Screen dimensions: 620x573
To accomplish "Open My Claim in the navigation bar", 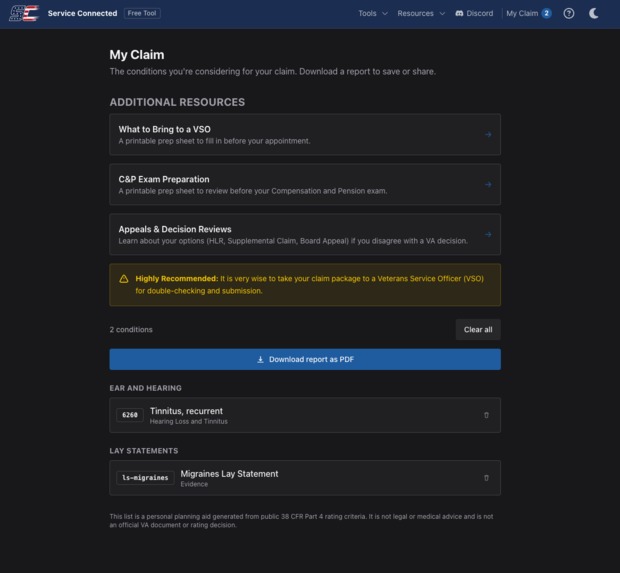I will click(x=528, y=13).
